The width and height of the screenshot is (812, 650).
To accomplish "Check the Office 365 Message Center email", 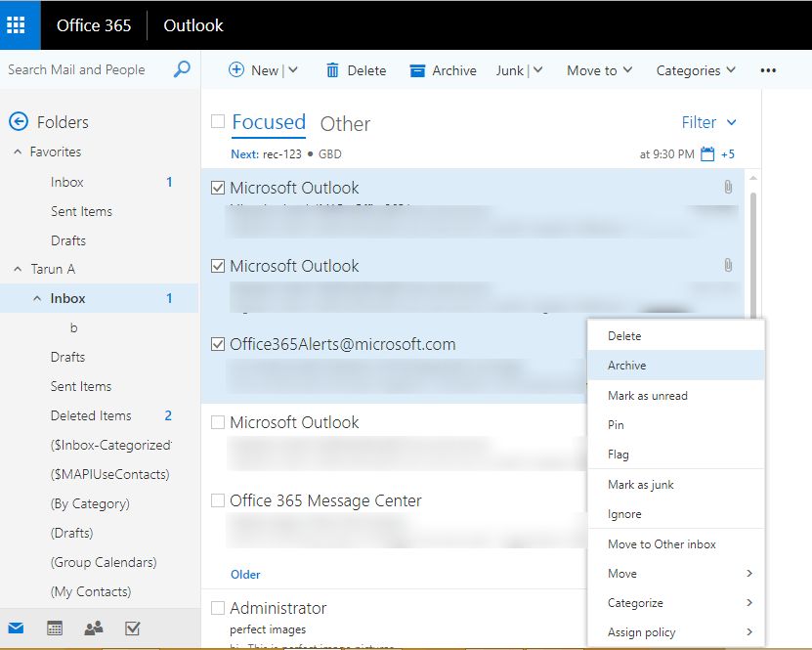I will [218, 500].
